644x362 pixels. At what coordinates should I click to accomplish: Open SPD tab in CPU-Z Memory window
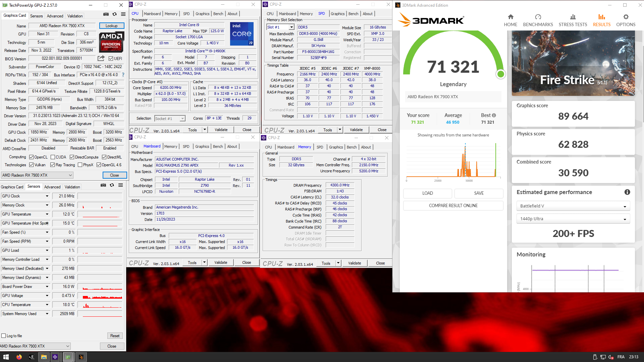pos(320,147)
